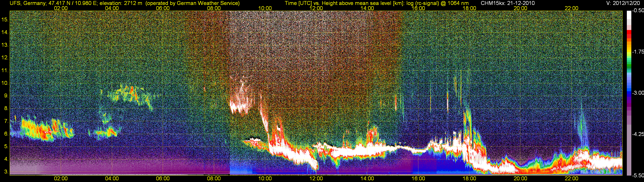Screen dimensions: 644x182
Task: Click the station title 'UFS, Germany; 47.417 N / 10.980 E'
Action: tap(53, 3)
